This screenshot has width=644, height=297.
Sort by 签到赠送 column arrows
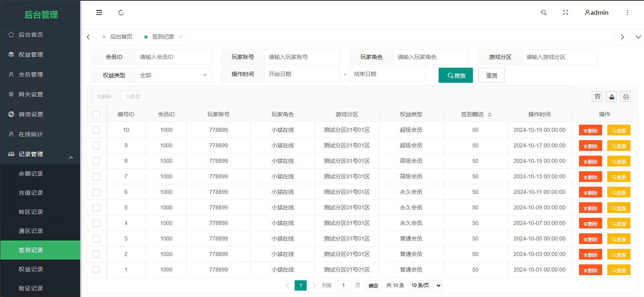pyautogui.click(x=490, y=115)
